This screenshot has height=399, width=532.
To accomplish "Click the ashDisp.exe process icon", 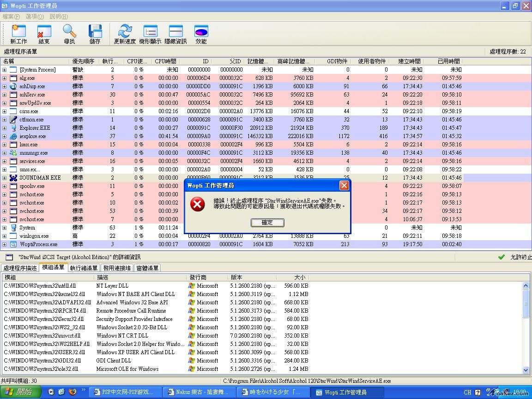I will point(13,86).
